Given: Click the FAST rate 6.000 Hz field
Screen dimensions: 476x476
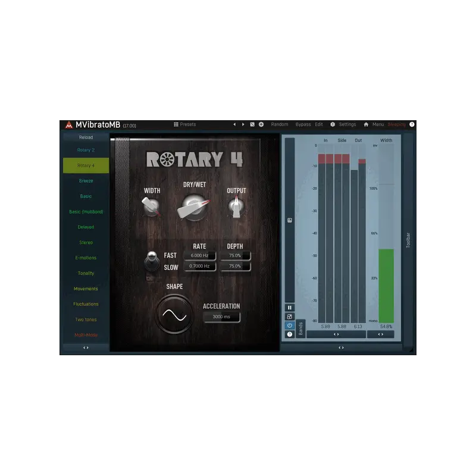Looking at the screenshot, I should click(x=200, y=256).
